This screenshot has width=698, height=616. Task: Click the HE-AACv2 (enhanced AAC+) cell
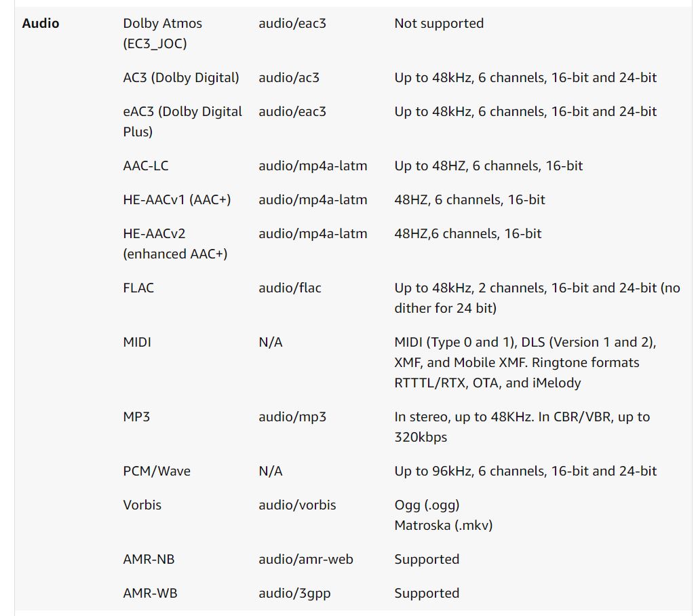[x=175, y=244]
